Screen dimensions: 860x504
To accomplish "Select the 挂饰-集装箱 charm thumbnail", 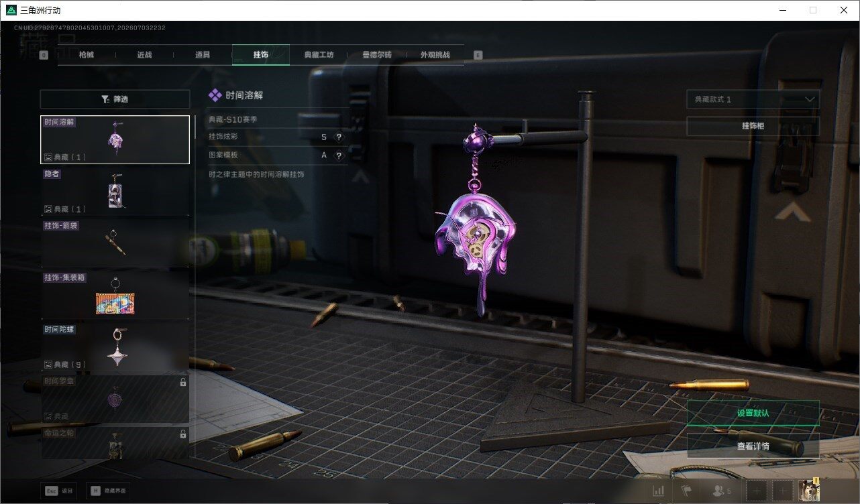I will [115, 295].
